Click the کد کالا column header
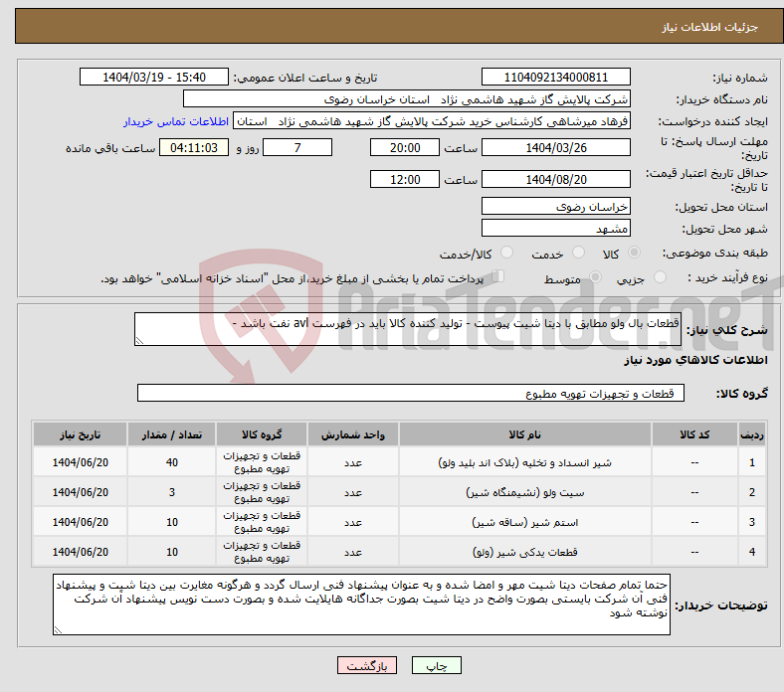Image resolution: width=784 pixels, height=692 pixels. coord(694,434)
